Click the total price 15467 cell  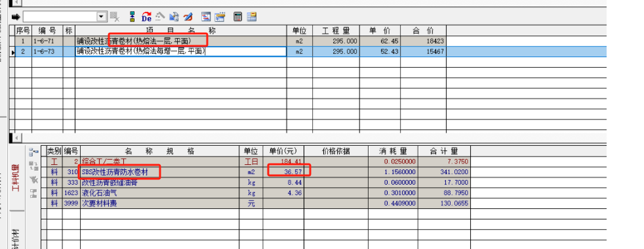coord(424,51)
